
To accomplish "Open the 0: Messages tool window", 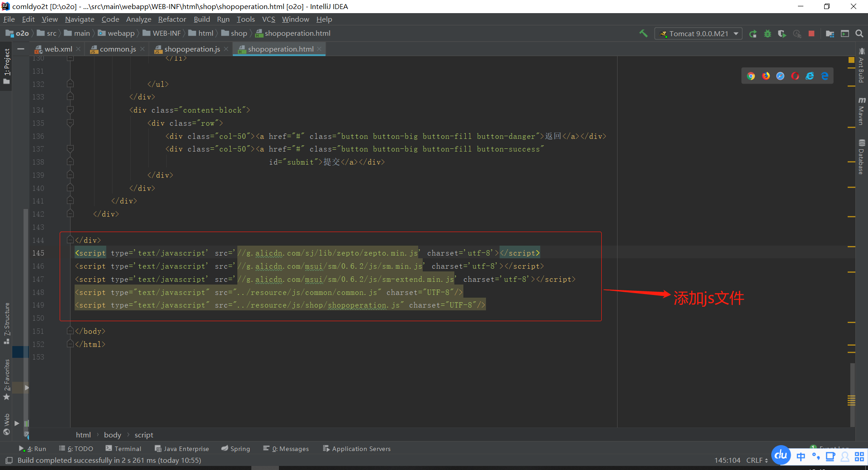I will (x=286, y=449).
